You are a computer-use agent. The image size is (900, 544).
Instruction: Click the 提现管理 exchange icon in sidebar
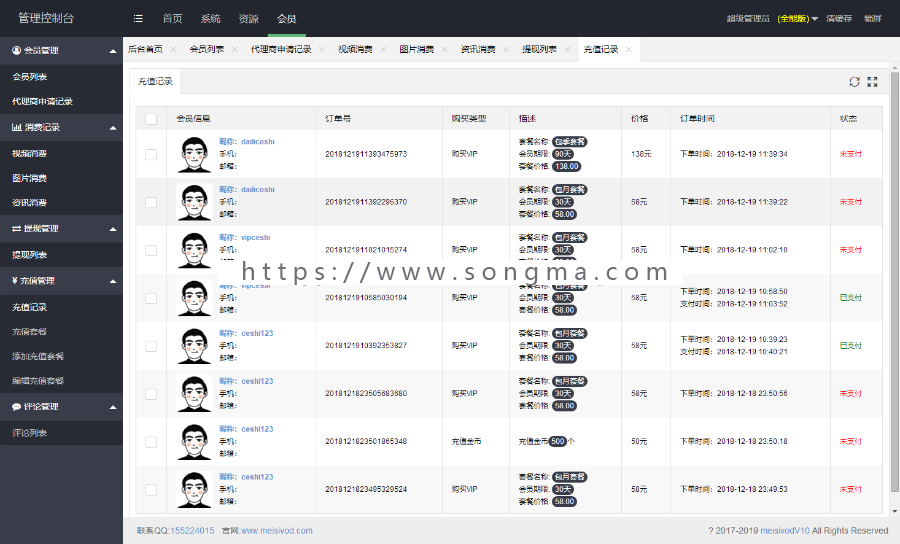[x=17, y=228]
